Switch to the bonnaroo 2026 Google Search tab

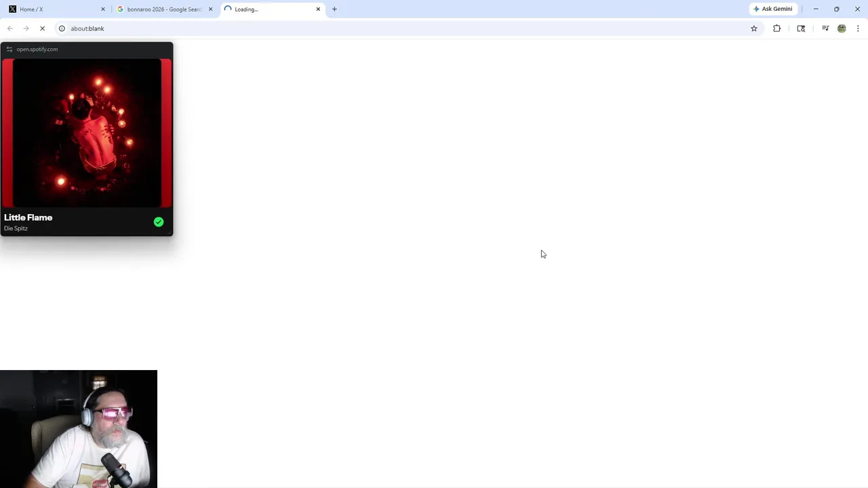[163, 9]
